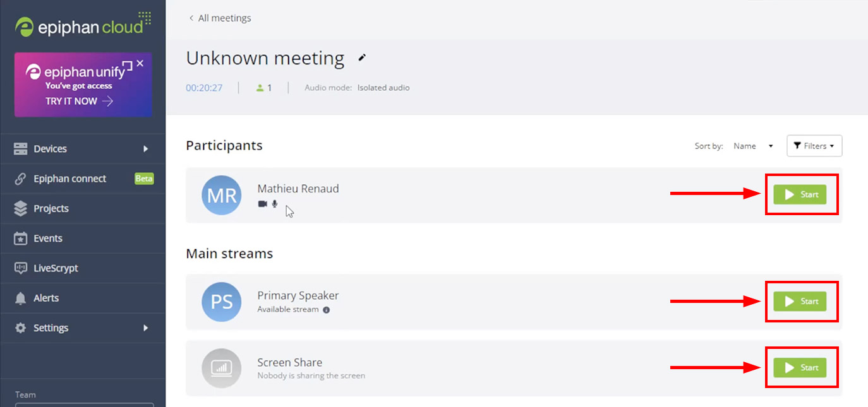Click the participant count person icon
The width and height of the screenshot is (868, 407).
pos(260,88)
